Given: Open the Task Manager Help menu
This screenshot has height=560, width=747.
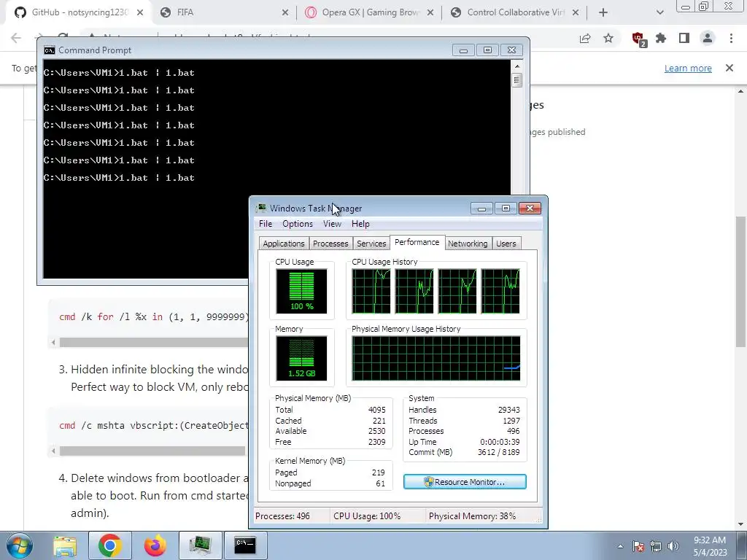Looking at the screenshot, I should tap(360, 224).
